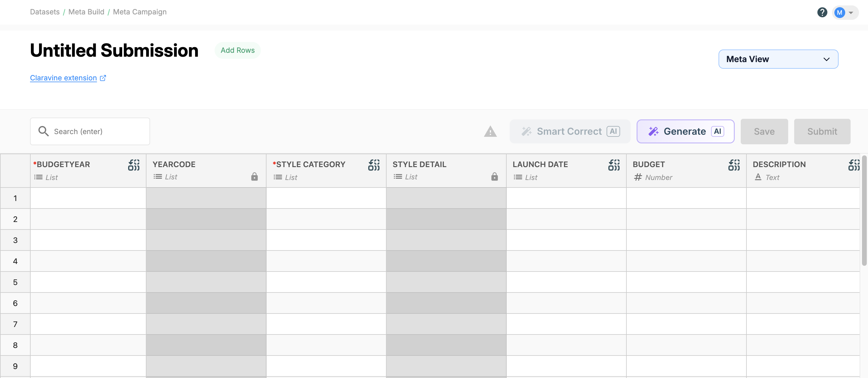Click the STYLE CATEGORY list type icon
Viewport: 868px width, 378px height.
point(278,177)
